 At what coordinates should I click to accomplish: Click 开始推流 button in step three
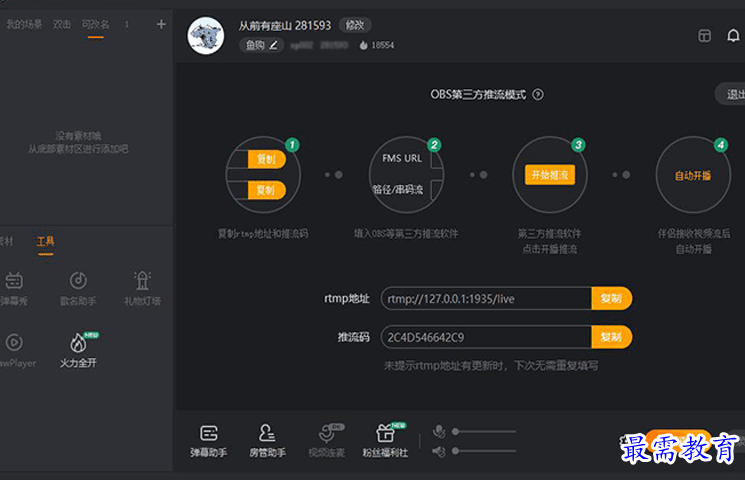click(550, 175)
